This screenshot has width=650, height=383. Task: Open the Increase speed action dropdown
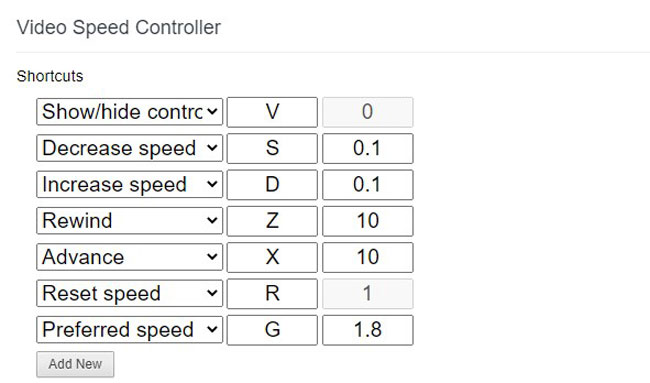click(129, 184)
